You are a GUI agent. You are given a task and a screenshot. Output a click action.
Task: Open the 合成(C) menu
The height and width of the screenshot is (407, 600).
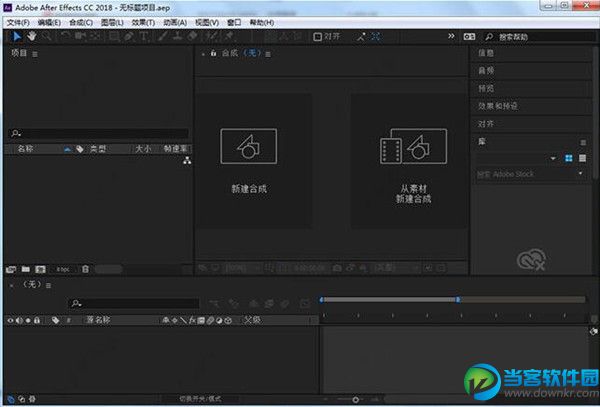pos(81,23)
